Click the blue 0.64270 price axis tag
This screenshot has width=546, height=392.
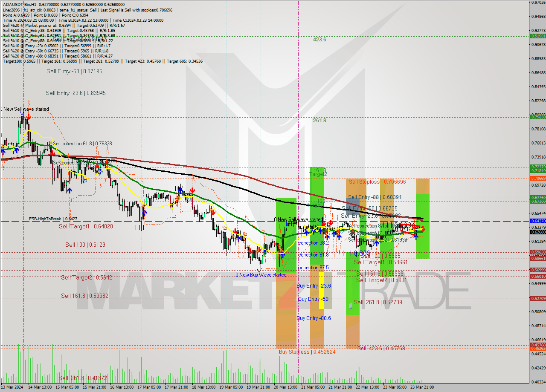click(x=537, y=221)
